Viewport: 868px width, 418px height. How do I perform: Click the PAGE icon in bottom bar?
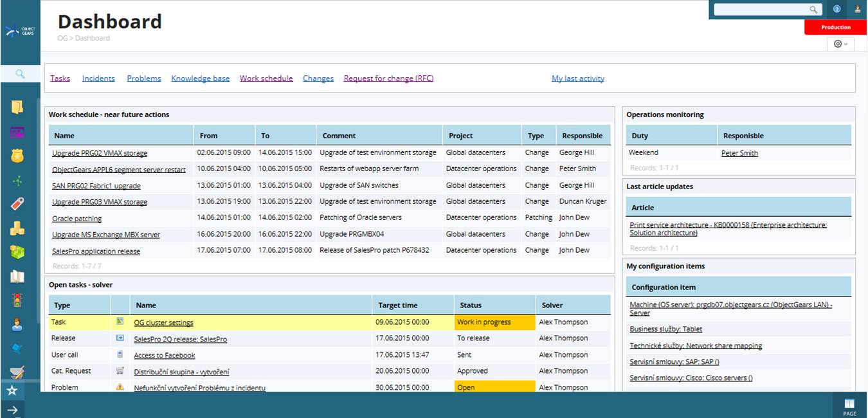coord(849,407)
